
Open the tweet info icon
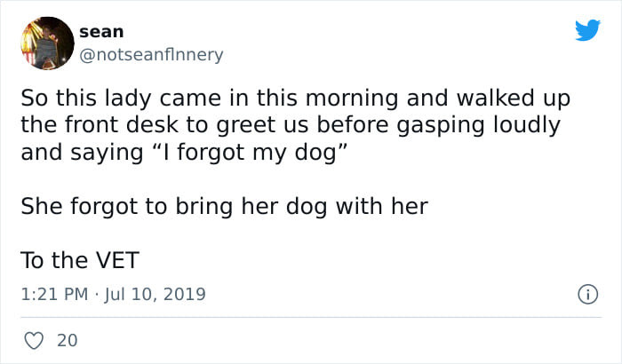587,293
